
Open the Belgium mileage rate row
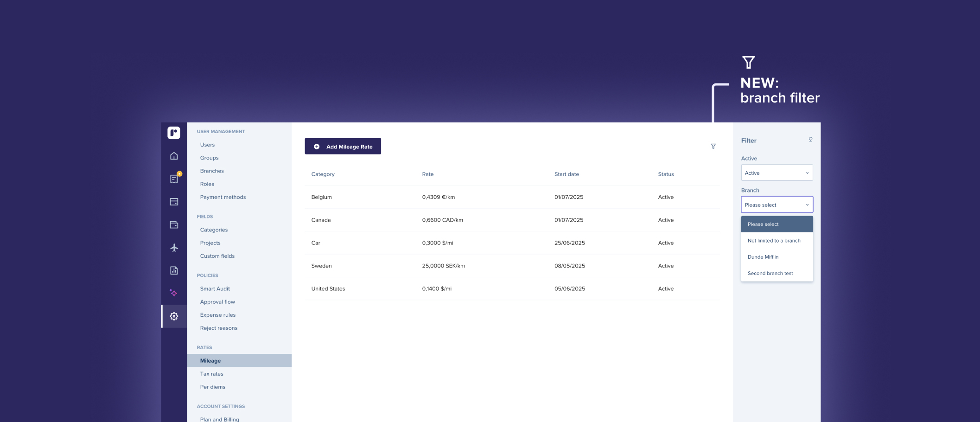(x=322, y=197)
